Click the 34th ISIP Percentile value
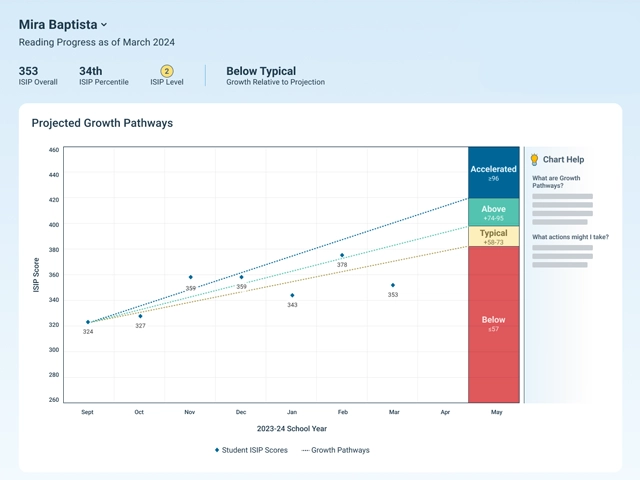 tap(91, 71)
